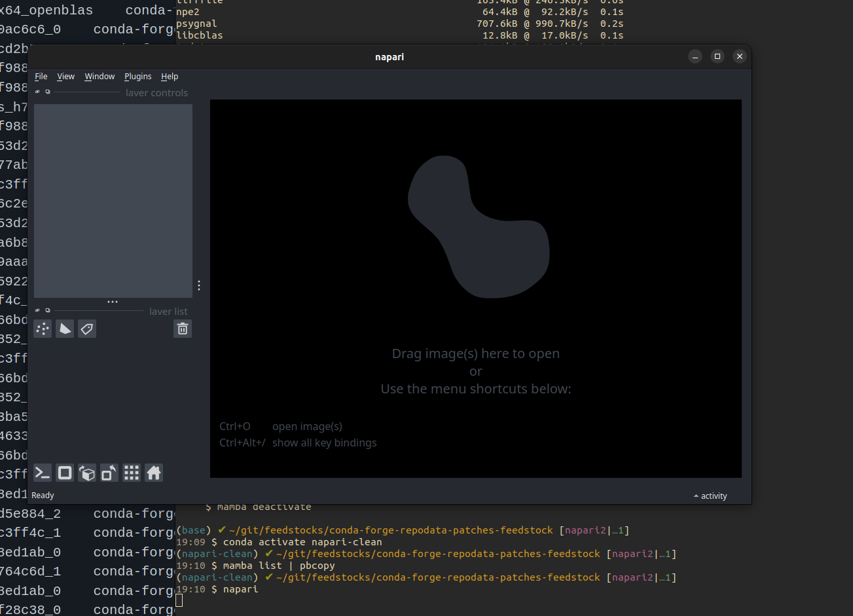Click the 'napari' command in terminal
This screenshot has width=853, height=616.
click(x=240, y=589)
